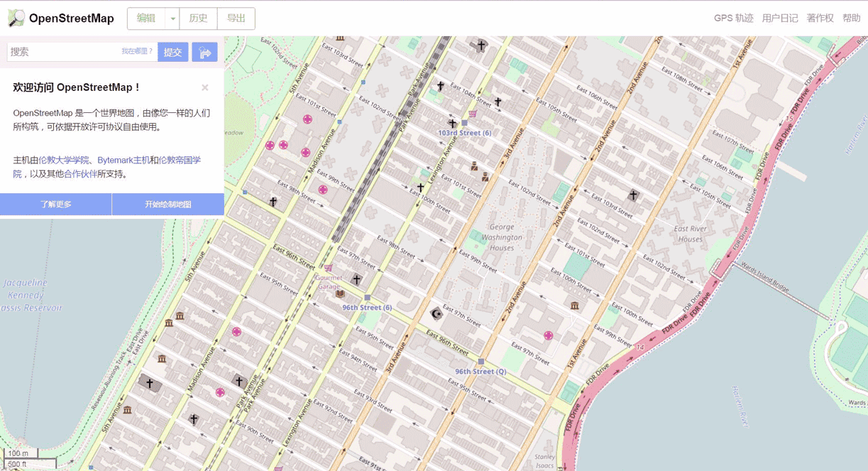
Task: Select the 96th Street (6) subway station marker
Action: tap(367, 298)
